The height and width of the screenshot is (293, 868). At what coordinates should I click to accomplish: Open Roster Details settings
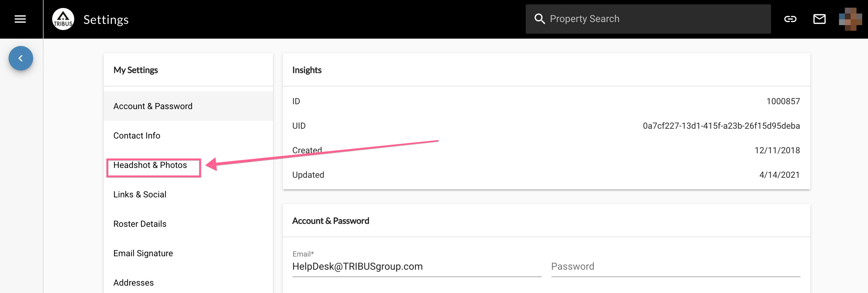(x=188, y=224)
